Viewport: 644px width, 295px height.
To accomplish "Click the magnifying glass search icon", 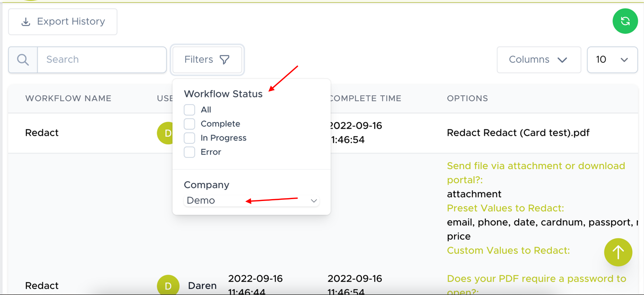I will click(23, 60).
